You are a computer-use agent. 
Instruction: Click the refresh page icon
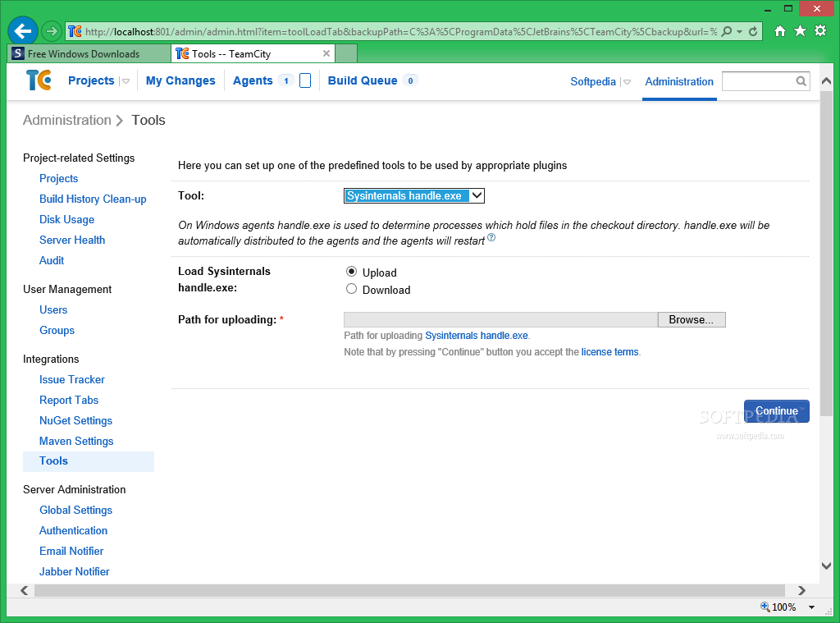tap(753, 32)
